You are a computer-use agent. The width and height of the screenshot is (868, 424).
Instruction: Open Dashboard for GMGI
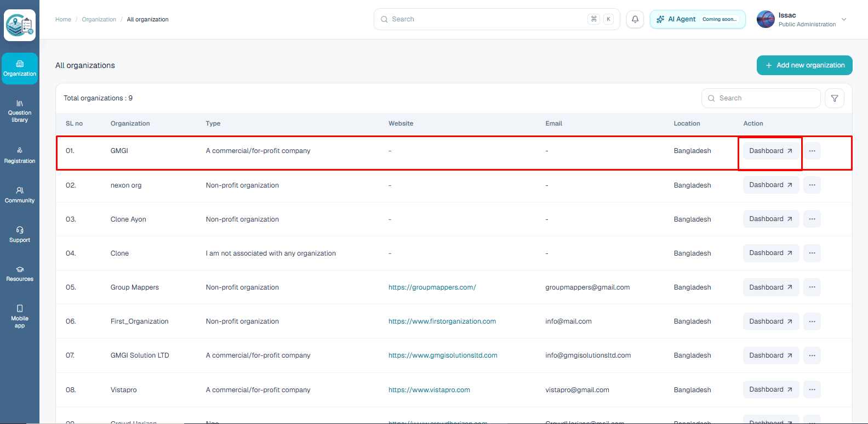coord(771,151)
